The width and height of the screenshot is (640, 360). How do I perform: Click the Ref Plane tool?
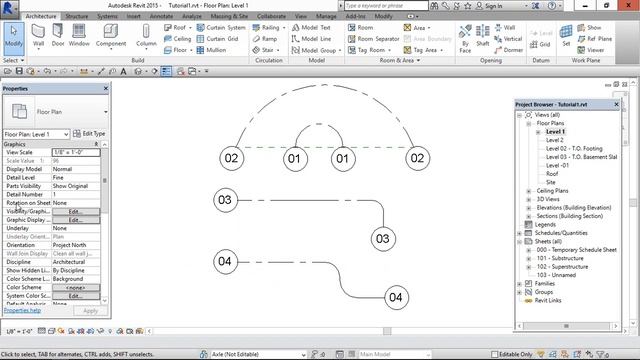[x=595, y=39]
